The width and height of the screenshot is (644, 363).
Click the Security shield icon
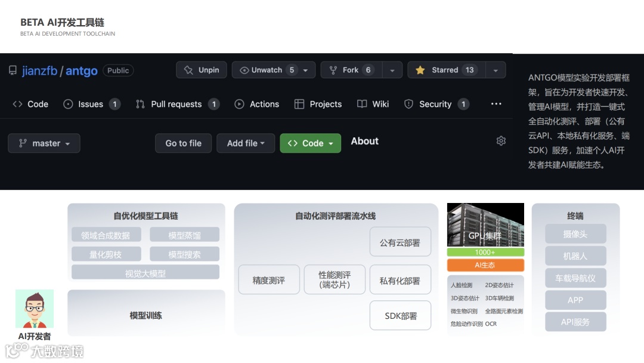[408, 104]
